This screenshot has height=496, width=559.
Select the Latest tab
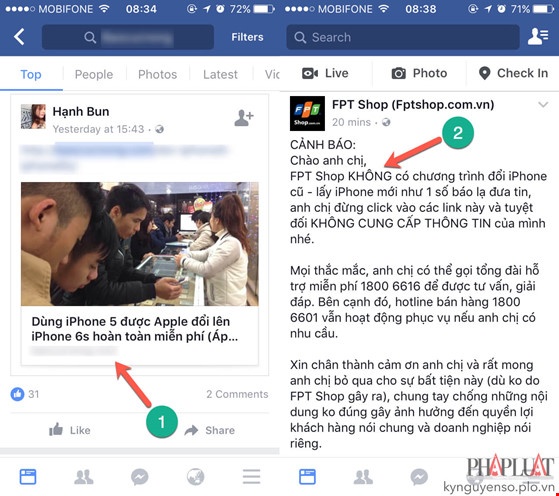[220, 74]
